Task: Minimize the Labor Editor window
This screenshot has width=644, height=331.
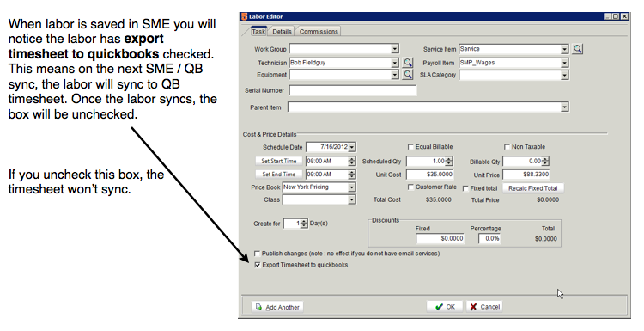Action: click(607, 16)
